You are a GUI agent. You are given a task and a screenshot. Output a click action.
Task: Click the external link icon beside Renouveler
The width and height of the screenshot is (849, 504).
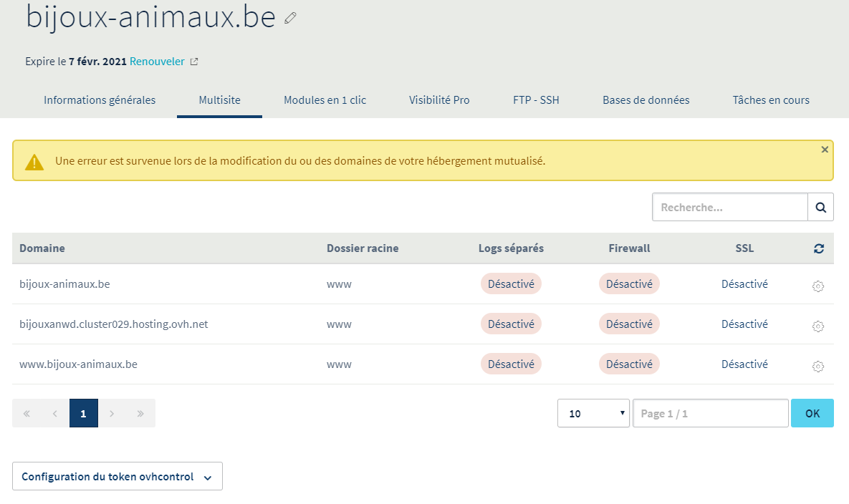tap(194, 62)
